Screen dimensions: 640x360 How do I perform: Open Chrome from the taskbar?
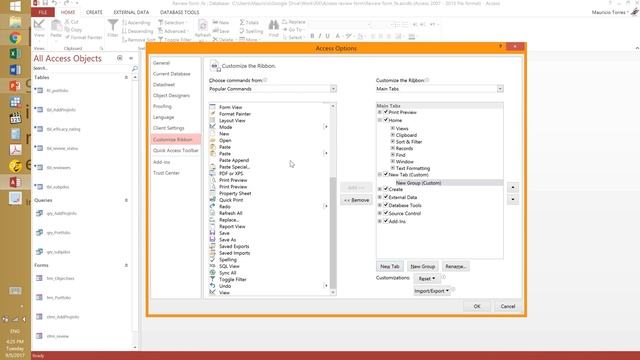(x=15, y=38)
